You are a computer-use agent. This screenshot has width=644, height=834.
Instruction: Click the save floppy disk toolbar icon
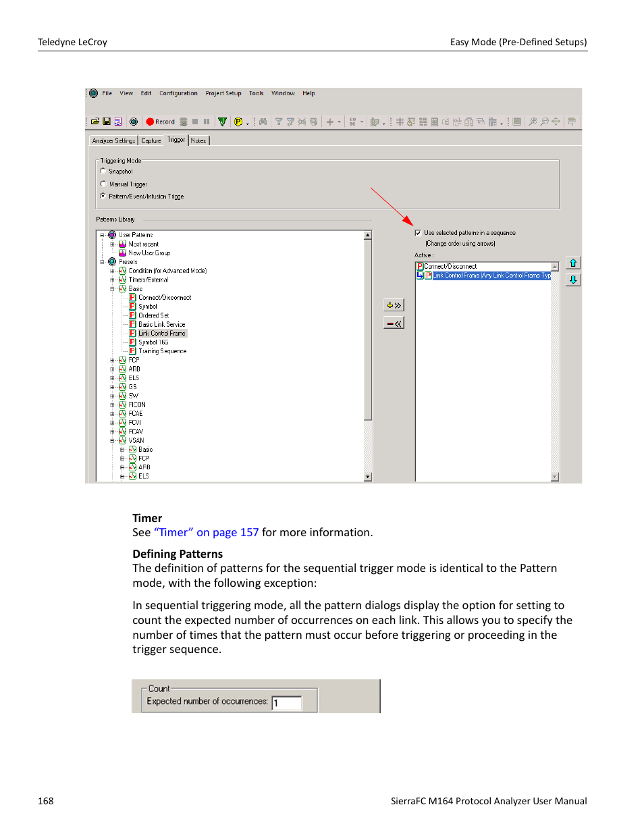107,122
